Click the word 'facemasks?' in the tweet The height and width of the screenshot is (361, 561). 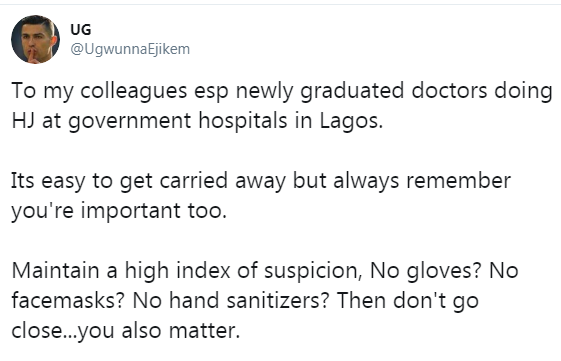point(68,300)
